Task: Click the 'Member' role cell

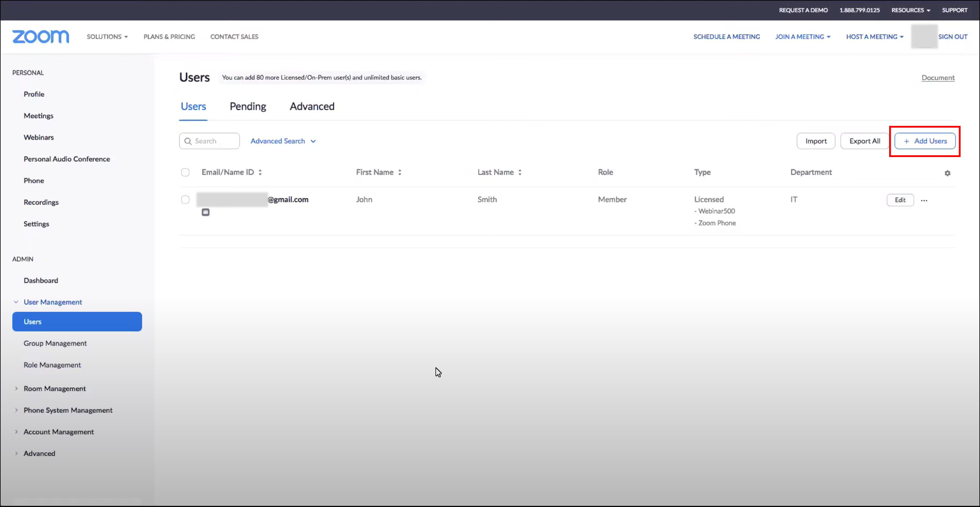Action: pyautogui.click(x=612, y=200)
